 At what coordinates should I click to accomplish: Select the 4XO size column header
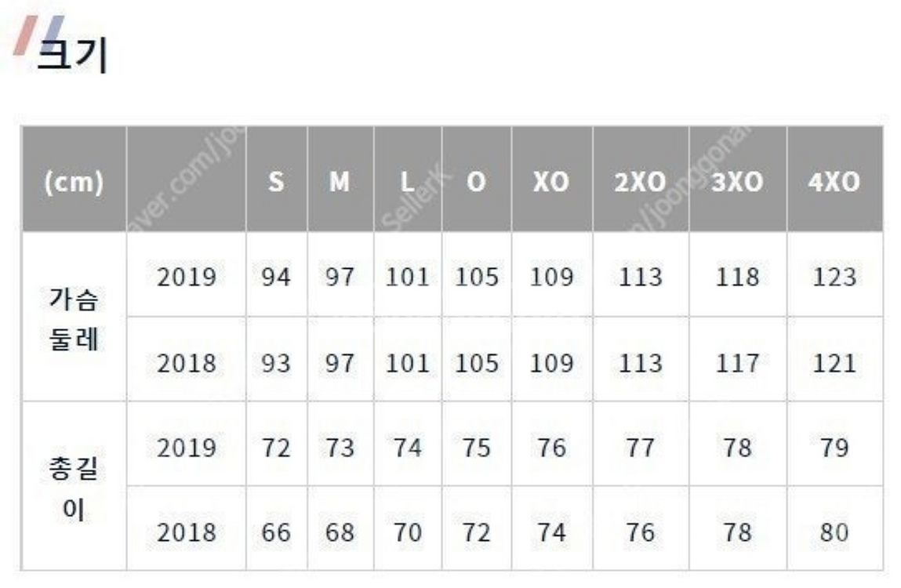click(x=834, y=183)
